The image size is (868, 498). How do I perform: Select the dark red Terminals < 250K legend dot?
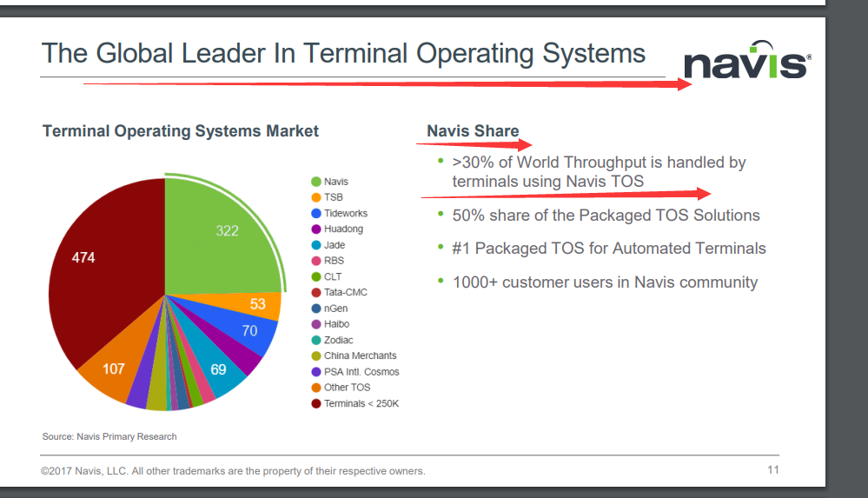click(x=317, y=403)
